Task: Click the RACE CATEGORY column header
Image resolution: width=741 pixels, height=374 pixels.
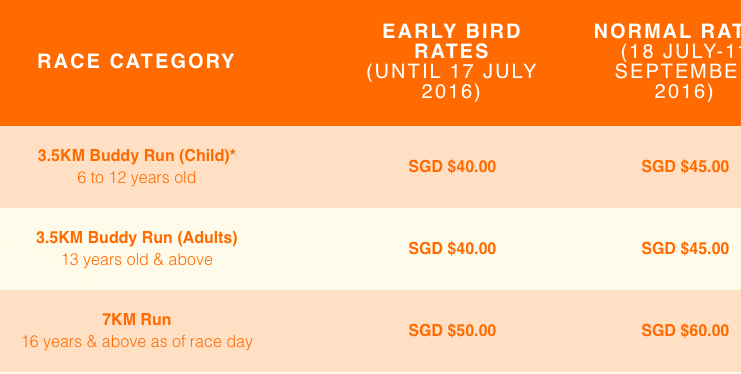Action: tap(136, 61)
